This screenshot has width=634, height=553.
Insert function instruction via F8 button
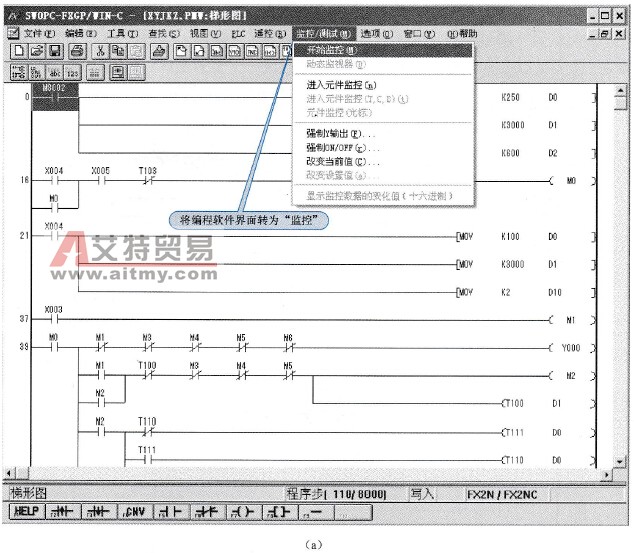click(280, 512)
